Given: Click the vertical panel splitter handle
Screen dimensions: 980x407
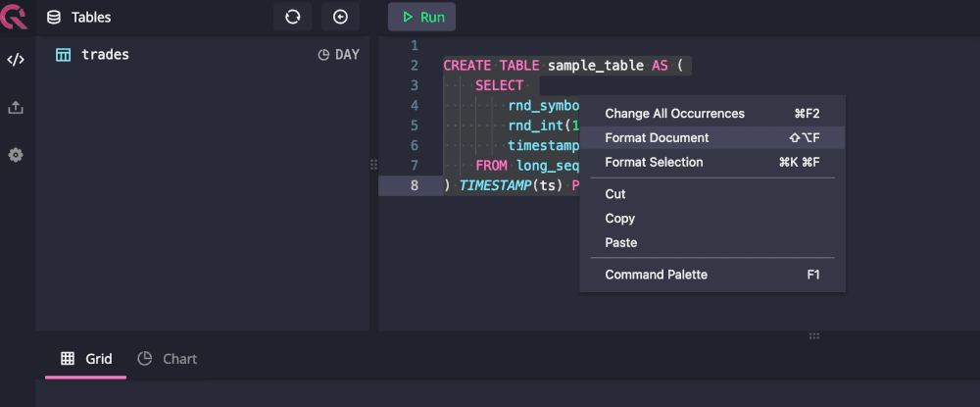Looking at the screenshot, I should 373,164.
